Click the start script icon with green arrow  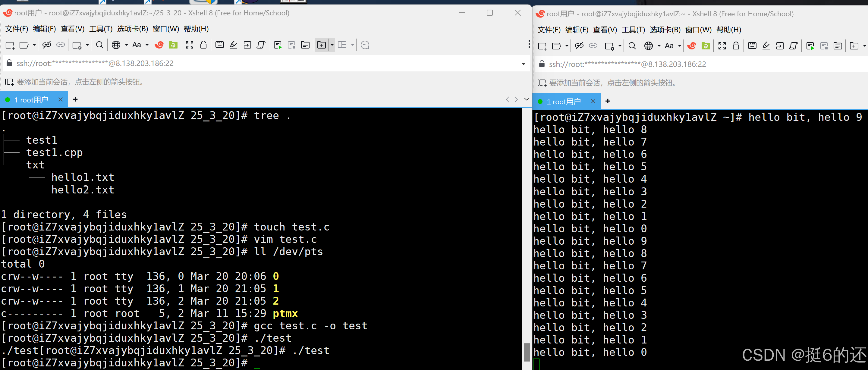click(x=278, y=45)
